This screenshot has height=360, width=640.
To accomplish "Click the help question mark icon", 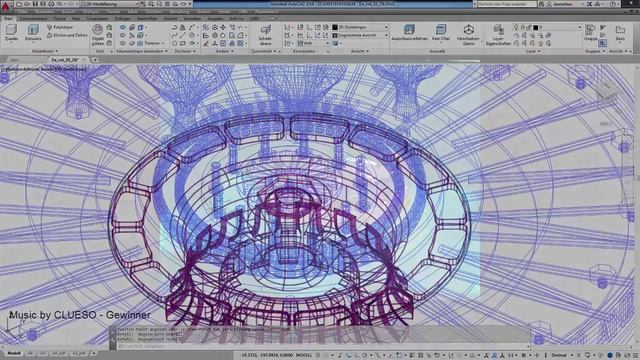I will click(x=613, y=4).
